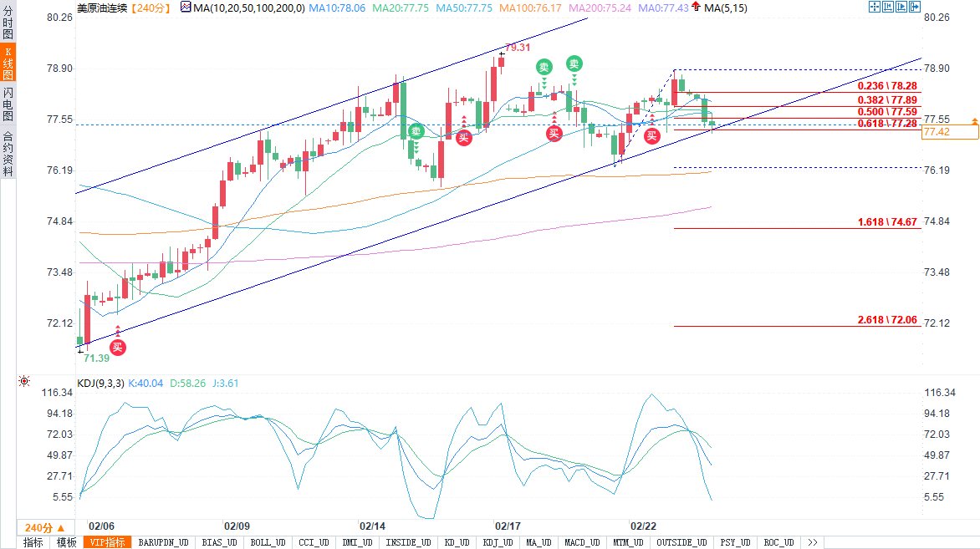
Task: Select the VIP指标 tab
Action: [x=108, y=542]
